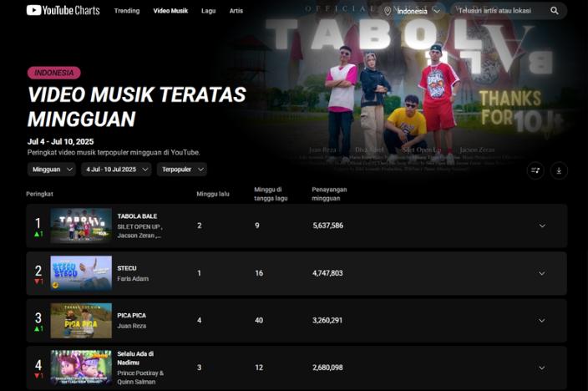The image size is (588, 391).
Task: Click the PICA PICA song title
Action: click(x=132, y=315)
